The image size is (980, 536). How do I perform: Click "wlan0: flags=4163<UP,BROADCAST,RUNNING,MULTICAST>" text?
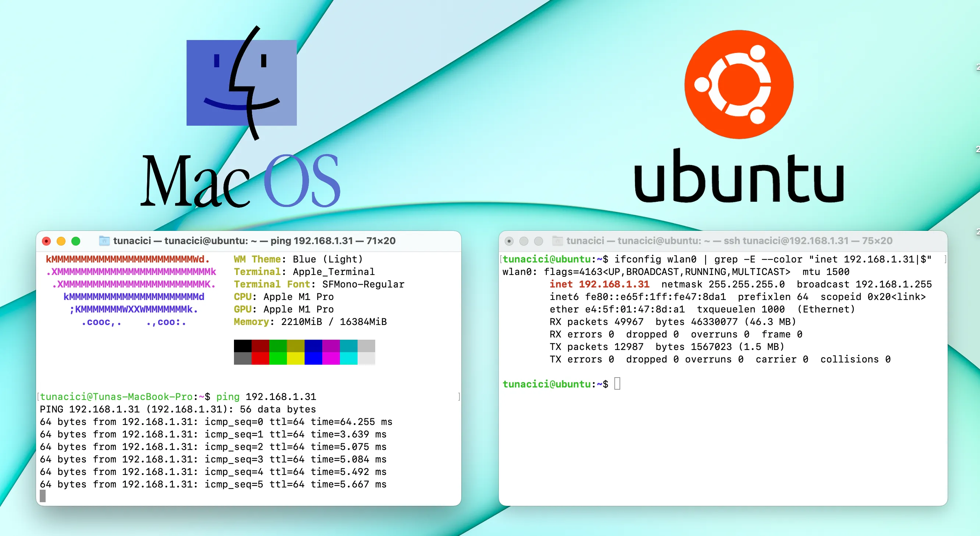pyautogui.click(x=646, y=272)
